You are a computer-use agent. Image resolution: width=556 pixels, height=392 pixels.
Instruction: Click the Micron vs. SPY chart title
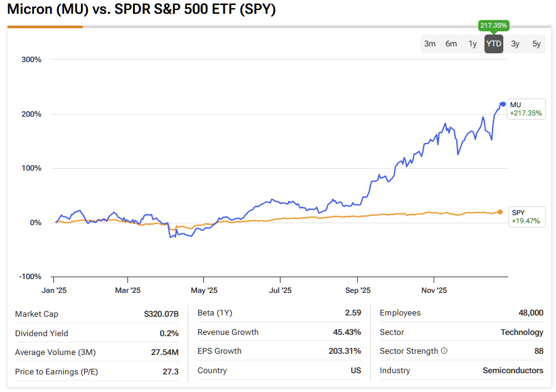(141, 11)
